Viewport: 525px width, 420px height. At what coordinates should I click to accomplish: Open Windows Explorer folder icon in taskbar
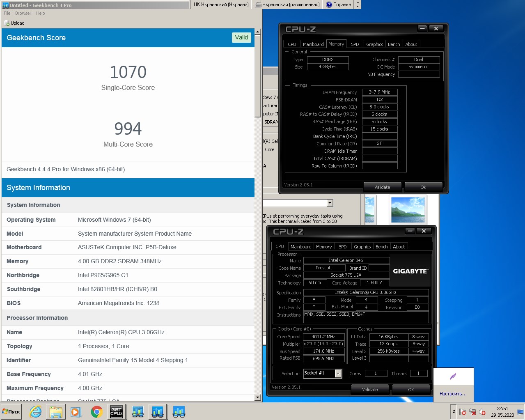click(x=56, y=411)
